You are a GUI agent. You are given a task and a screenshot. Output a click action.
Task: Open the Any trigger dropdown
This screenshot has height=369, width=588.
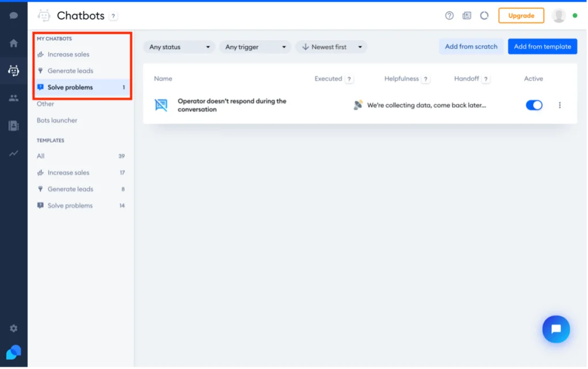point(255,47)
